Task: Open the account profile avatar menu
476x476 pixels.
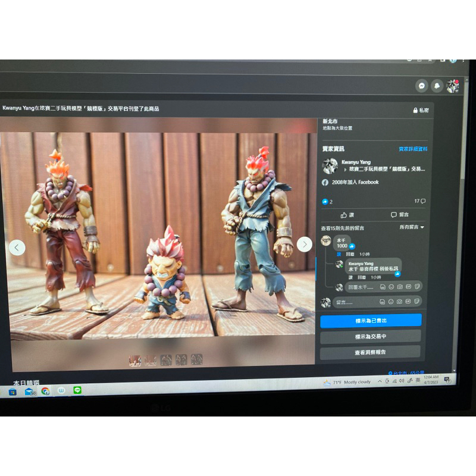Action: [452, 86]
